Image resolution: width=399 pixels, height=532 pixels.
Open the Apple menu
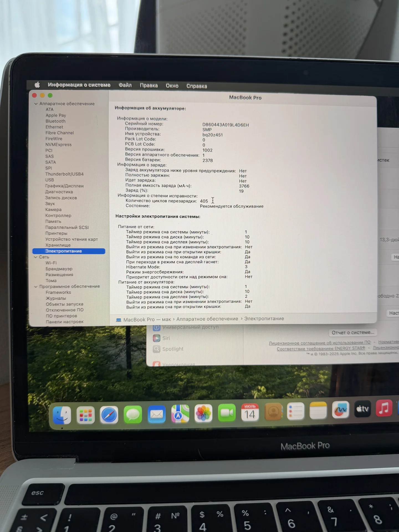click(x=37, y=85)
